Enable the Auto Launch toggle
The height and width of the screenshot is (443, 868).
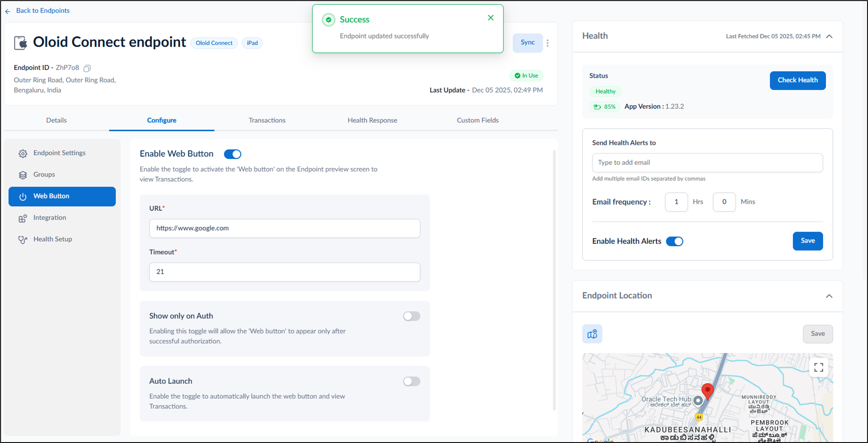(411, 381)
